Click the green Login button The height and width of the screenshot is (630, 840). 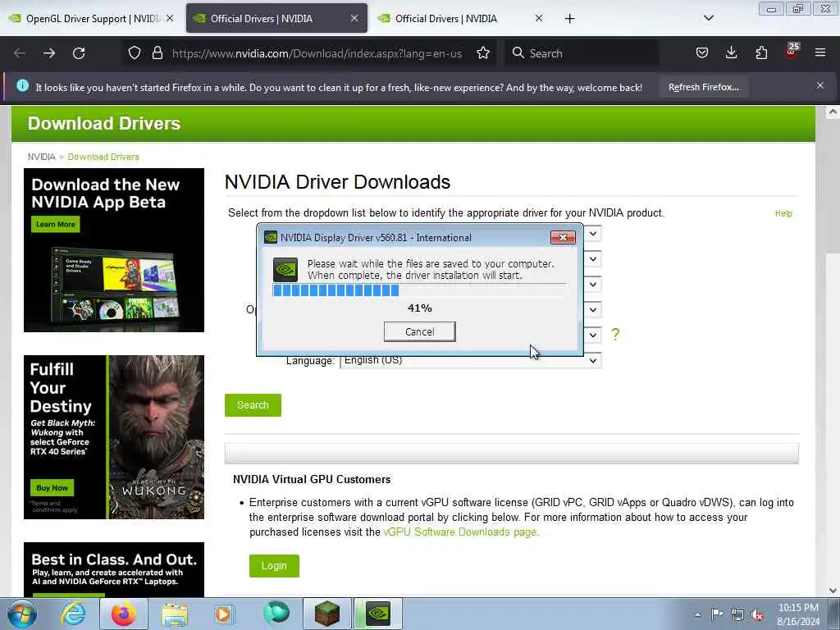pyautogui.click(x=274, y=566)
